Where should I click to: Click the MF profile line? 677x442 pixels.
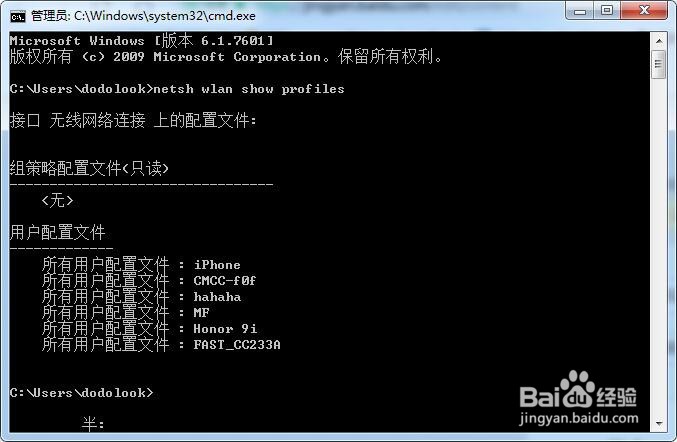coord(126,312)
